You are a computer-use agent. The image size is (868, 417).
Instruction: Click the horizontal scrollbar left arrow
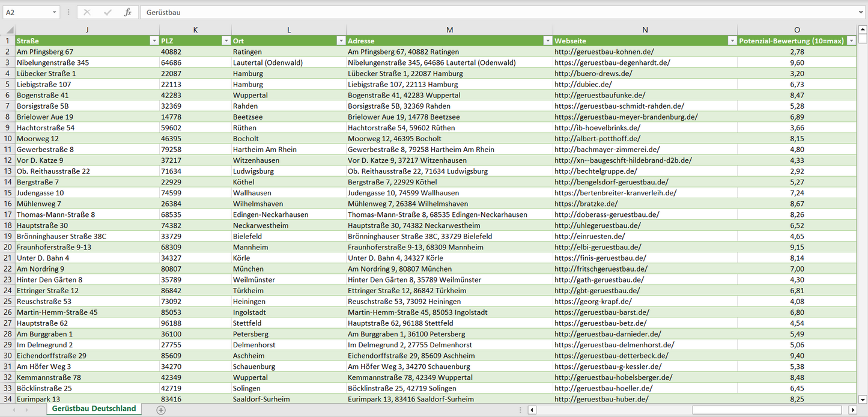point(532,410)
